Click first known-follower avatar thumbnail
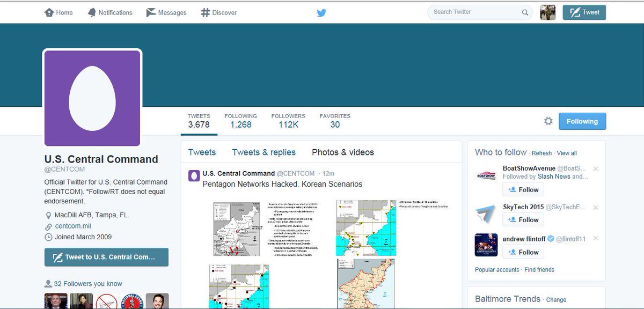The height and width of the screenshot is (309, 644). click(x=55, y=301)
